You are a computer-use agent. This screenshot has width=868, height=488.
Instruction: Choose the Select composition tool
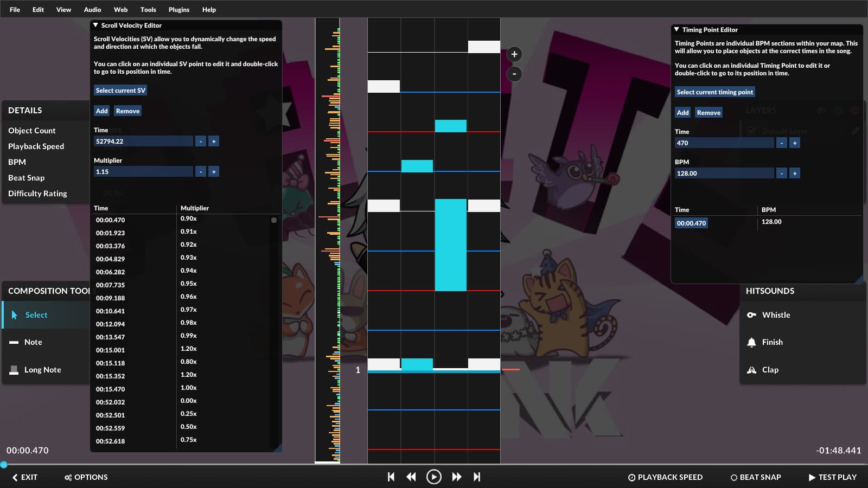tap(46, 315)
